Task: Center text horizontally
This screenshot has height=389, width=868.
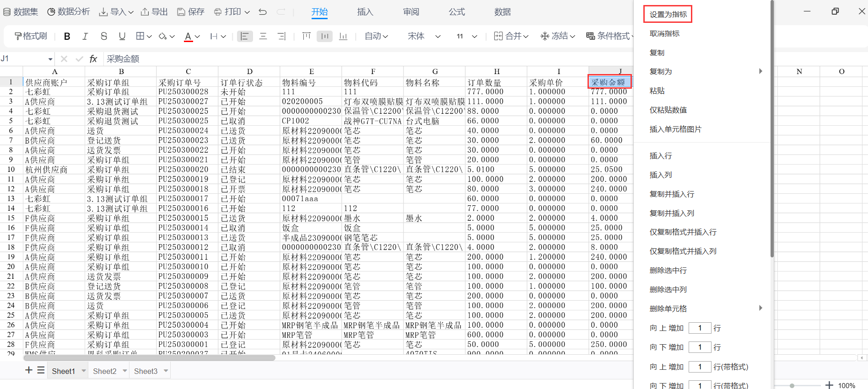Action: pyautogui.click(x=263, y=36)
